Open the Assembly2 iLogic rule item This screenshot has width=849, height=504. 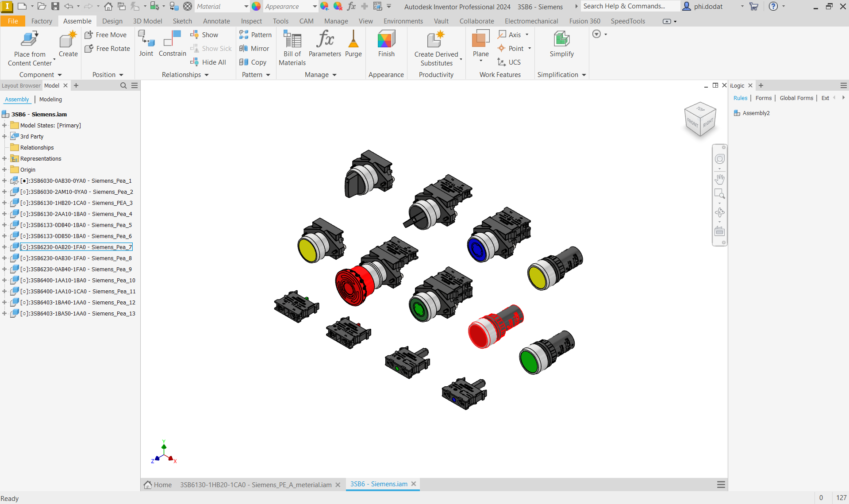pyautogui.click(x=752, y=113)
